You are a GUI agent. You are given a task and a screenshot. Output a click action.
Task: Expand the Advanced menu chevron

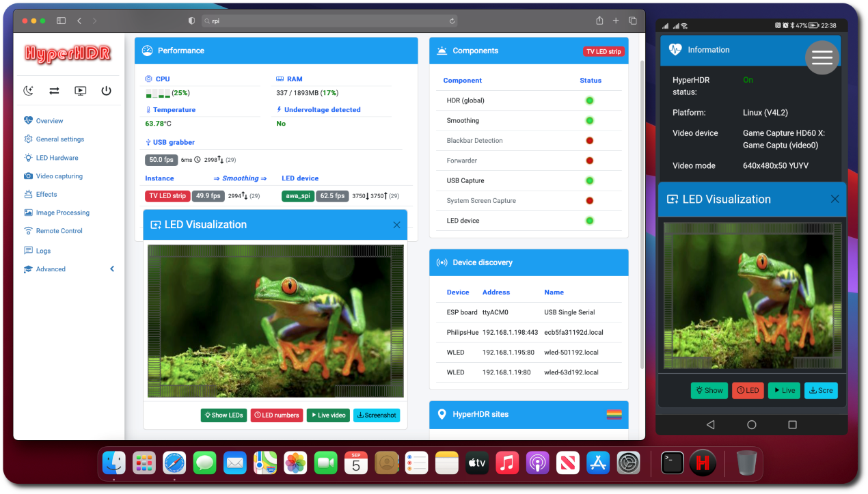(x=112, y=269)
